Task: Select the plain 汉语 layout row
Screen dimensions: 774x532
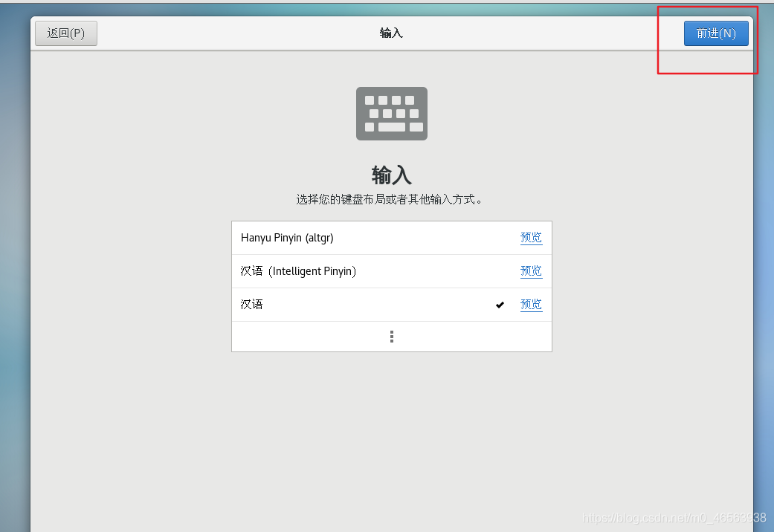Action: coord(335,304)
